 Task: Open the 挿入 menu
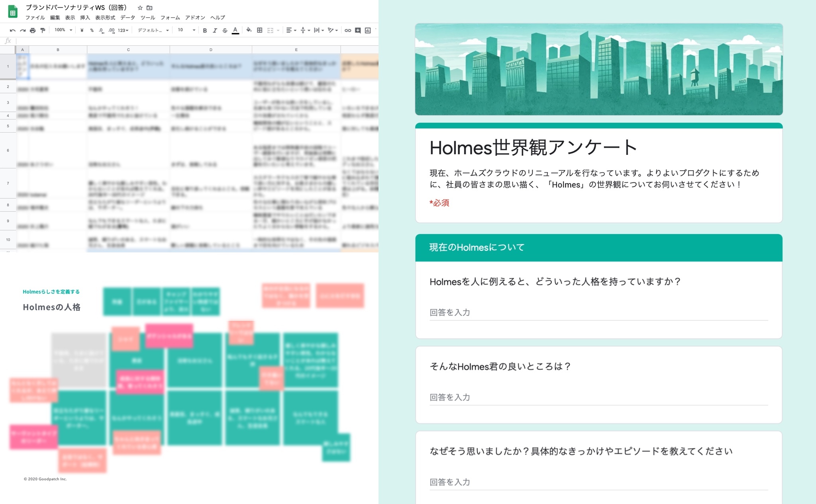(85, 18)
